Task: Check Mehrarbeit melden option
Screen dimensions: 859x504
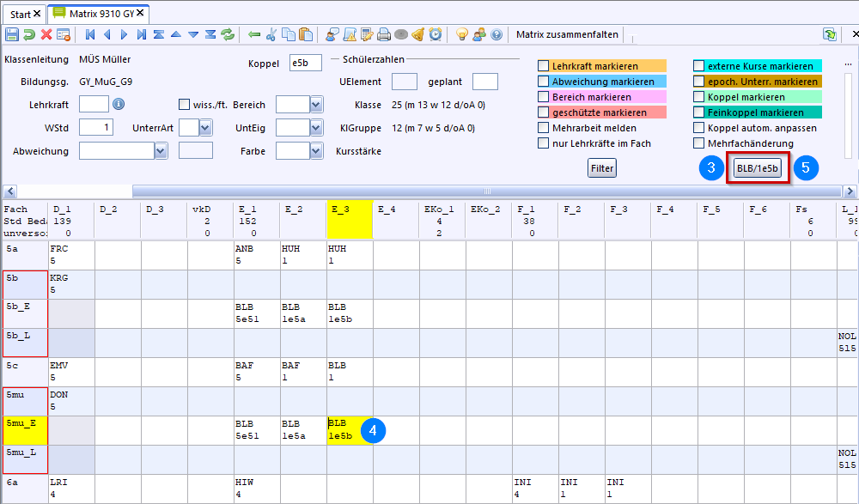Action: point(544,128)
